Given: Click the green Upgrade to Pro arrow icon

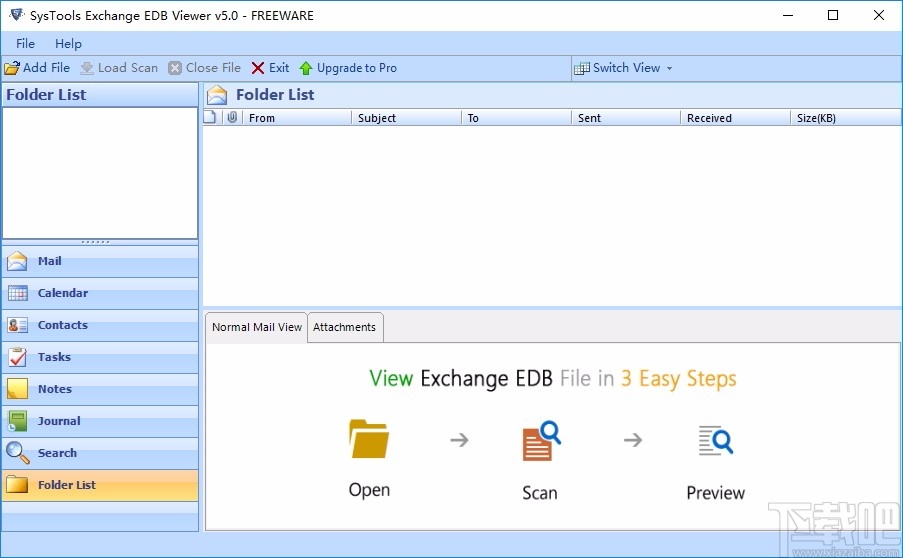Looking at the screenshot, I should (306, 68).
